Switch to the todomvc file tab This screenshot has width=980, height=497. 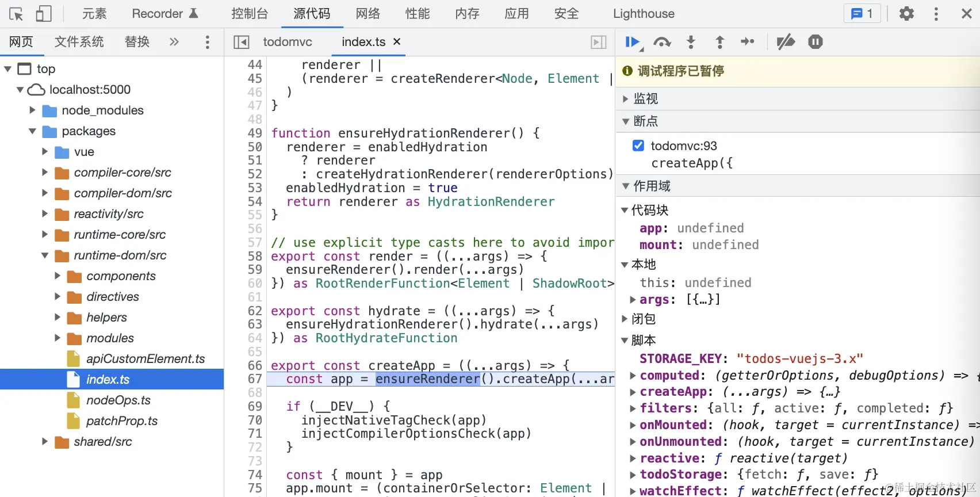tap(288, 42)
